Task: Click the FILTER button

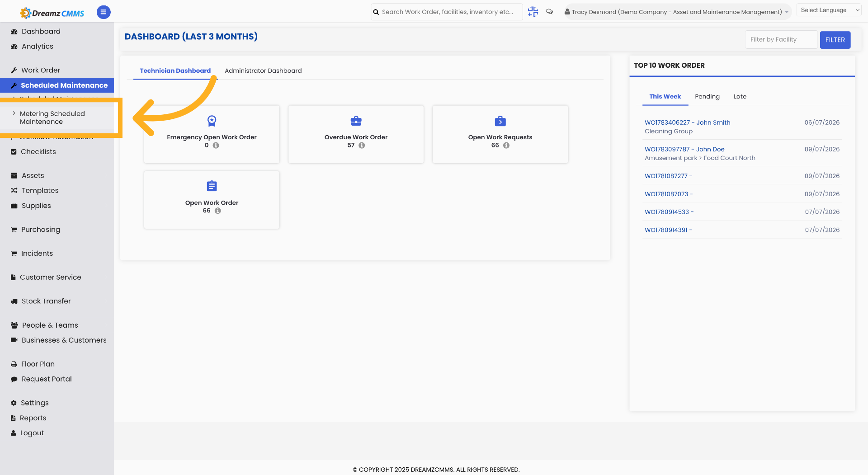Action: 835,40
